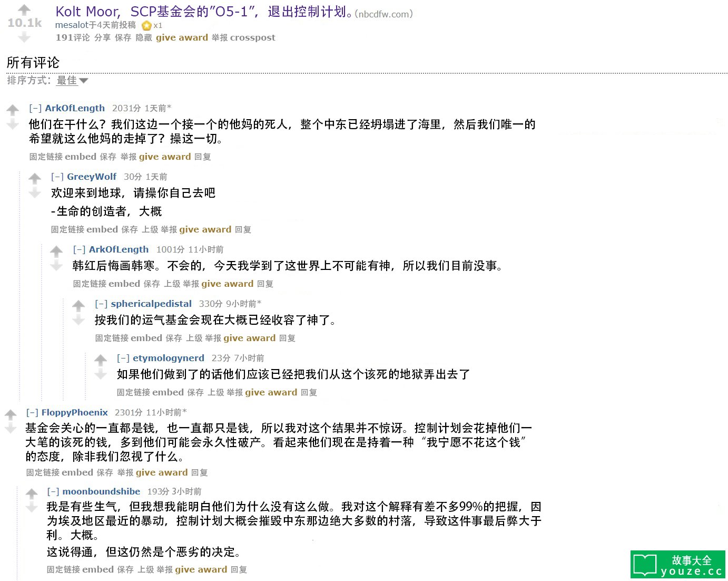Open sphericalpedistal's user profile
The width and height of the screenshot is (728, 581).
point(151,304)
